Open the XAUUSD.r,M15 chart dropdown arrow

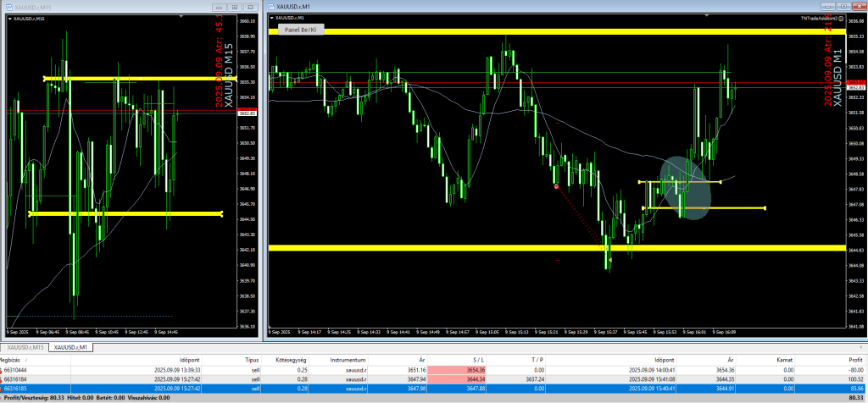[8, 16]
